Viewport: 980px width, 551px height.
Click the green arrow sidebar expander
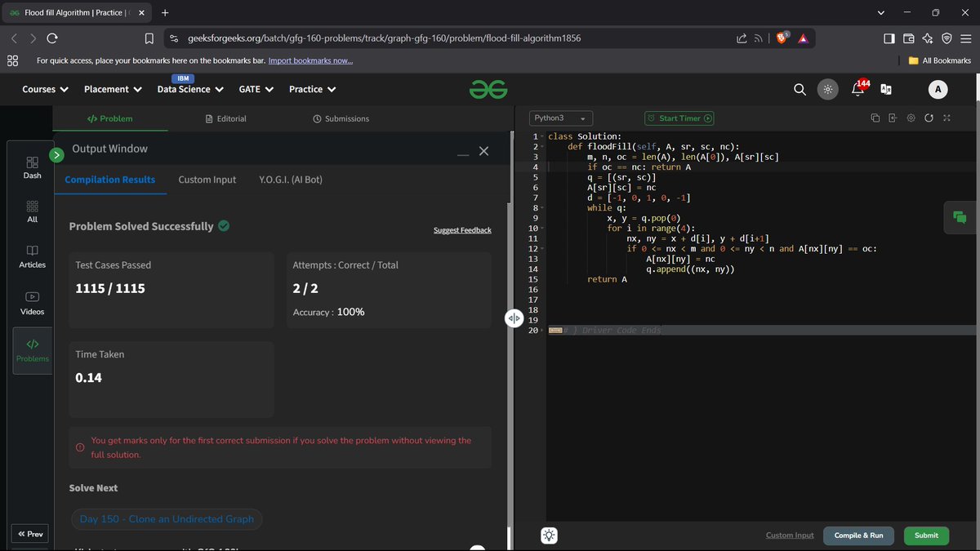56,154
